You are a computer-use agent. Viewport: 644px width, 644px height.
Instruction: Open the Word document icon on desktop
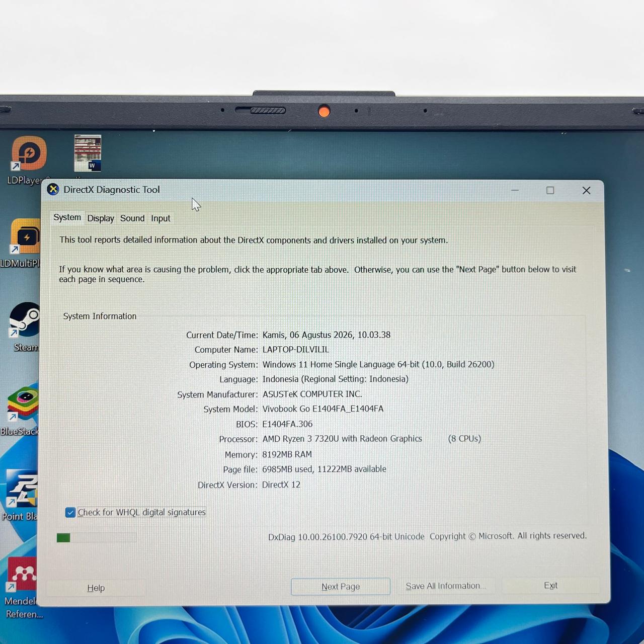click(x=88, y=153)
